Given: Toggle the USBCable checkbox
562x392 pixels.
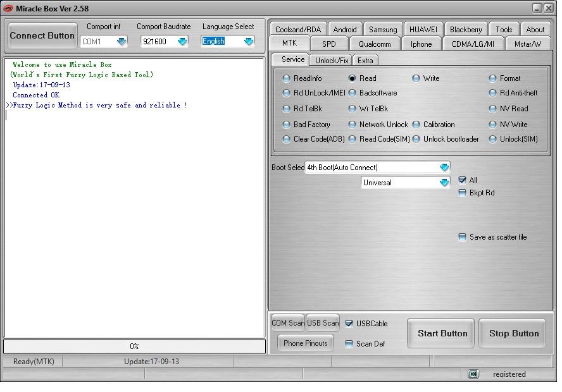Looking at the screenshot, I should click(349, 324).
